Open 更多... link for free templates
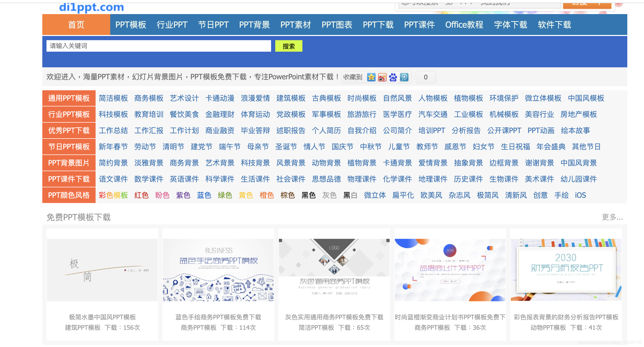This screenshot has height=347, width=644. (x=612, y=217)
